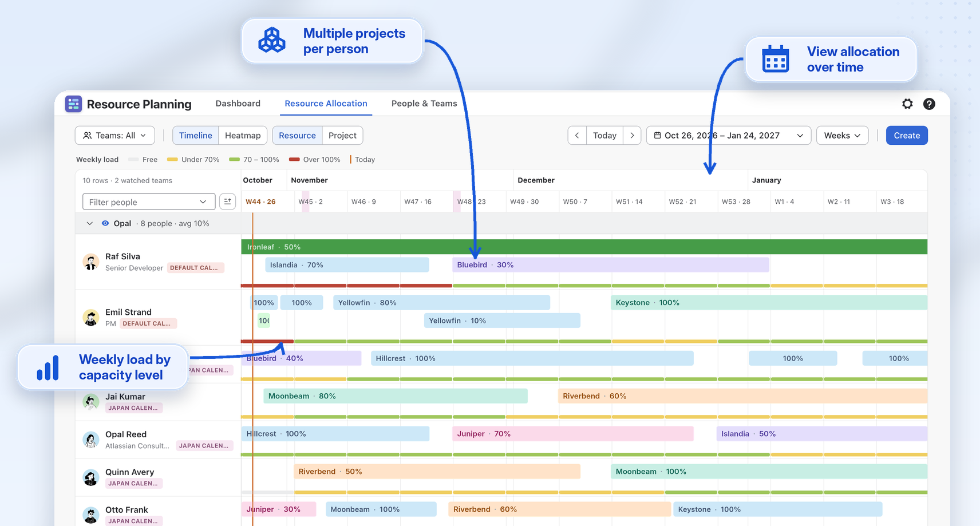Select the Yellowfin 80% allocation bar

click(441, 302)
